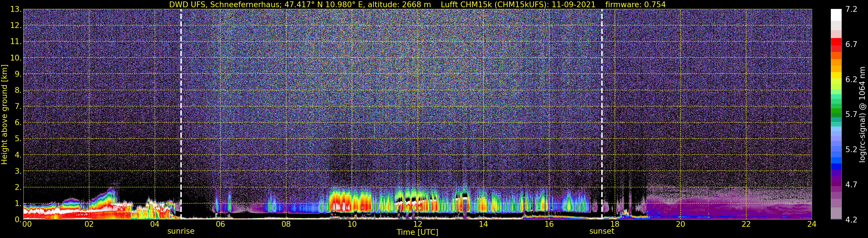Click the '22' time axis tick label

pos(746,224)
